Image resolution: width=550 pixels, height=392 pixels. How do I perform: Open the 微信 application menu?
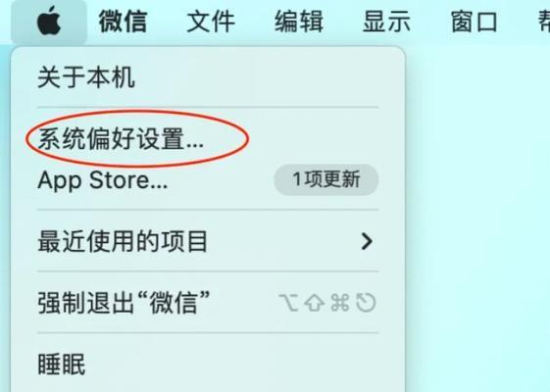pos(123,22)
